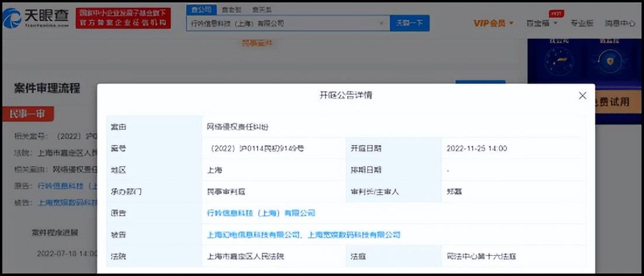Open plaintiff link 行吟信息科技（上海）有限公司 in dialog

click(261, 213)
